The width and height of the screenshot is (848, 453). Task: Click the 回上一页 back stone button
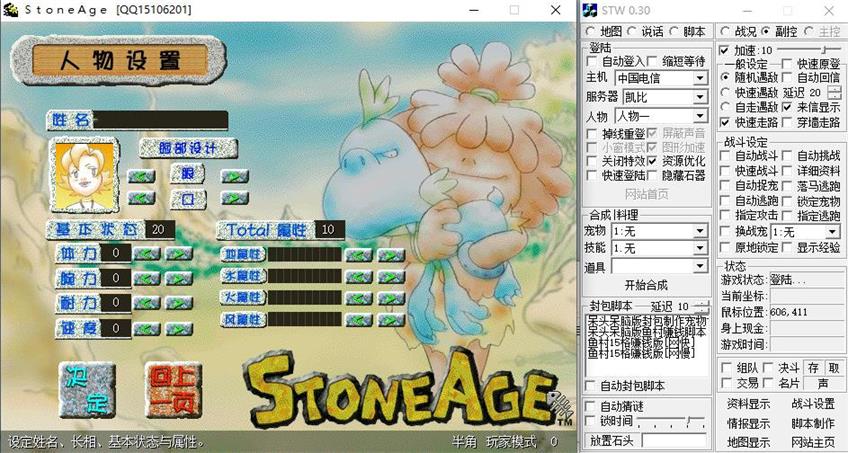171,391
